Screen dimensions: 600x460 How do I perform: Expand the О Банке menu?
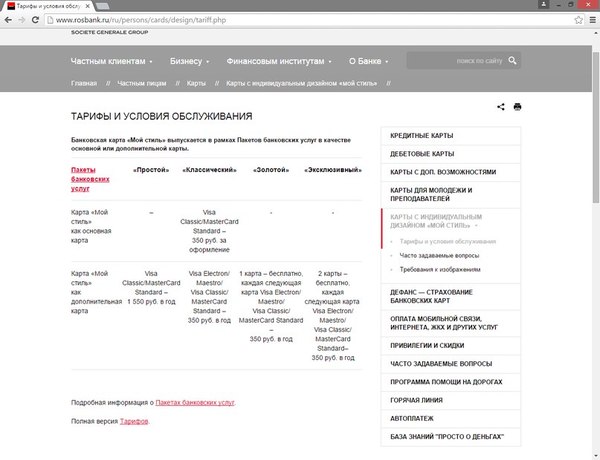pyautogui.click(x=368, y=61)
